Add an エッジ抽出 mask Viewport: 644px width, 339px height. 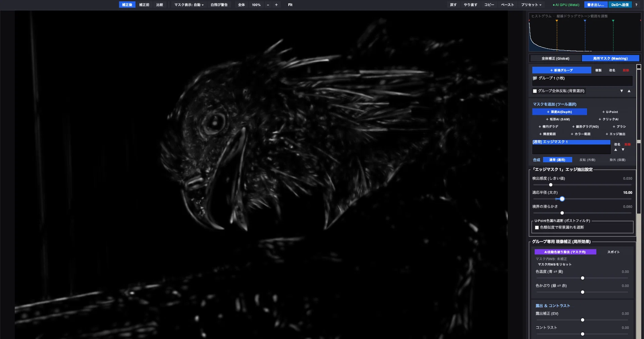[615, 134]
